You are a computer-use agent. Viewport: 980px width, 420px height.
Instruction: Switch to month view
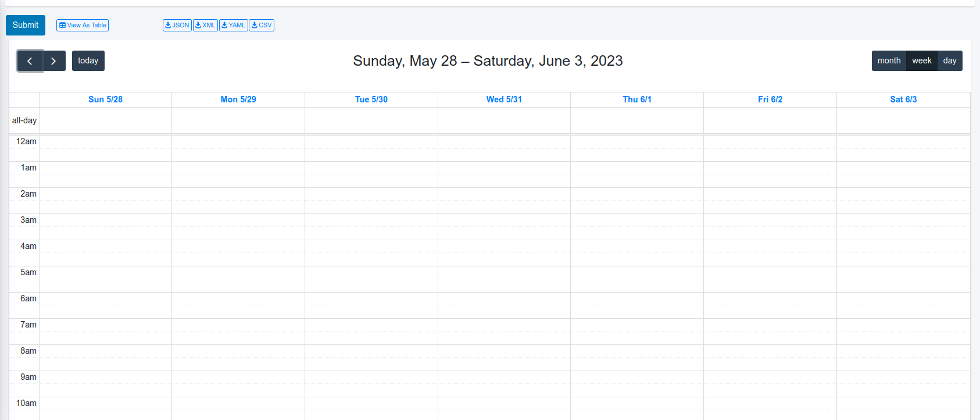[889, 61]
